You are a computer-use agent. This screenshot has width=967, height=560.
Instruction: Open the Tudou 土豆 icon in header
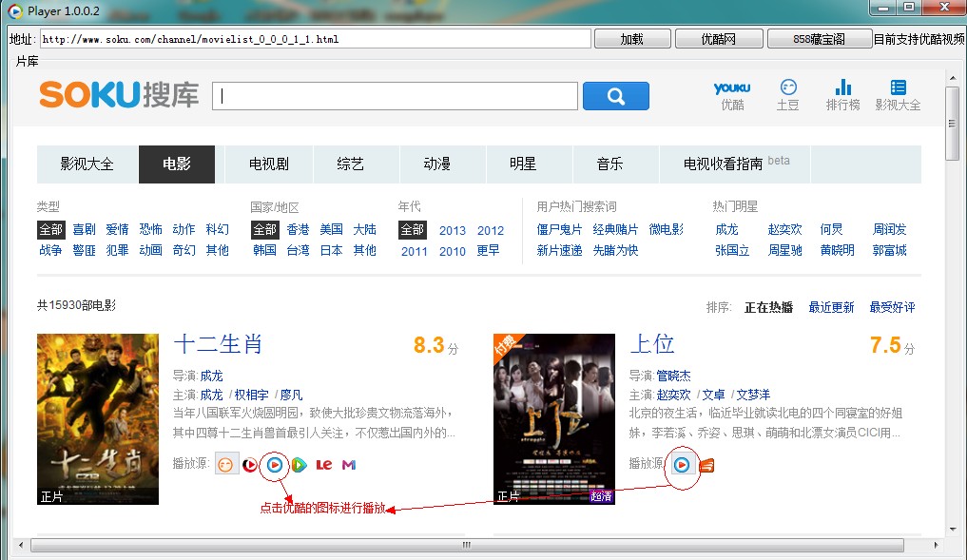tap(787, 96)
